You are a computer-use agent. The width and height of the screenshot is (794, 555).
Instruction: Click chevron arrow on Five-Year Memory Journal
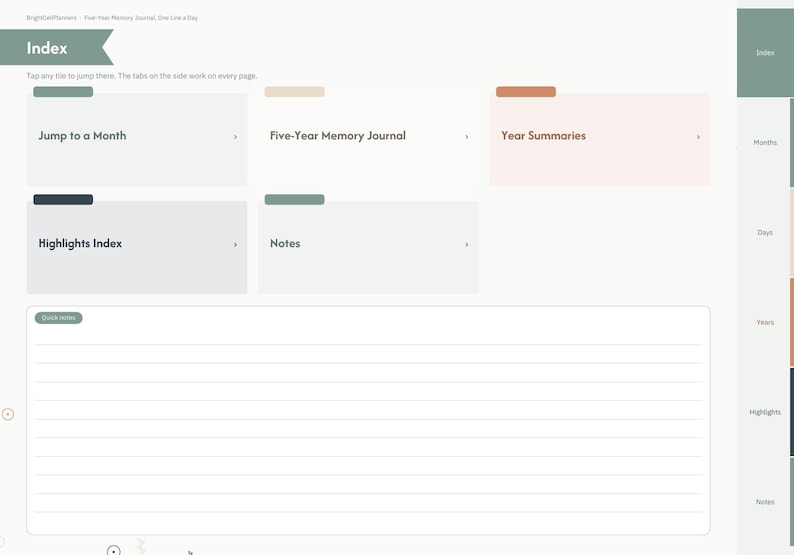467,137
